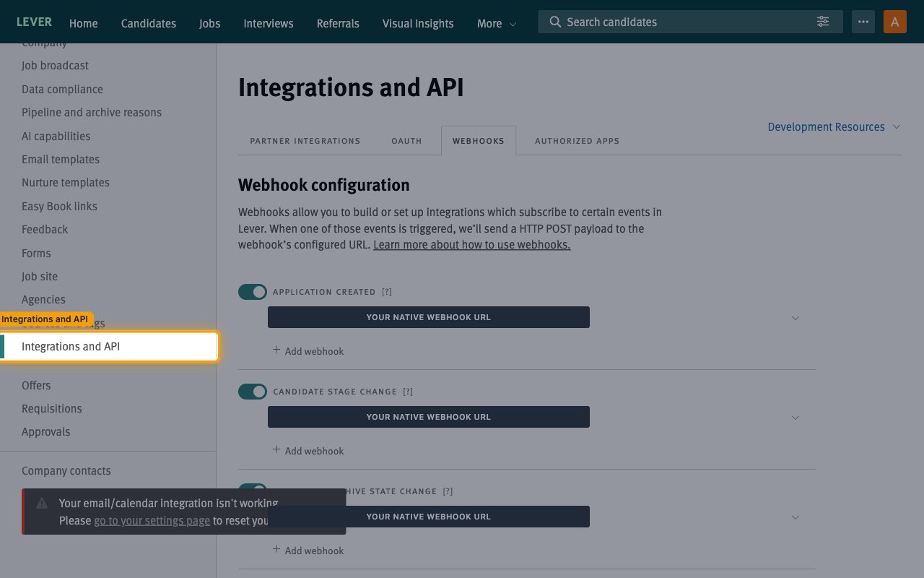This screenshot has height=578, width=924.
Task: Open Offers settings
Action: [36, 386]
